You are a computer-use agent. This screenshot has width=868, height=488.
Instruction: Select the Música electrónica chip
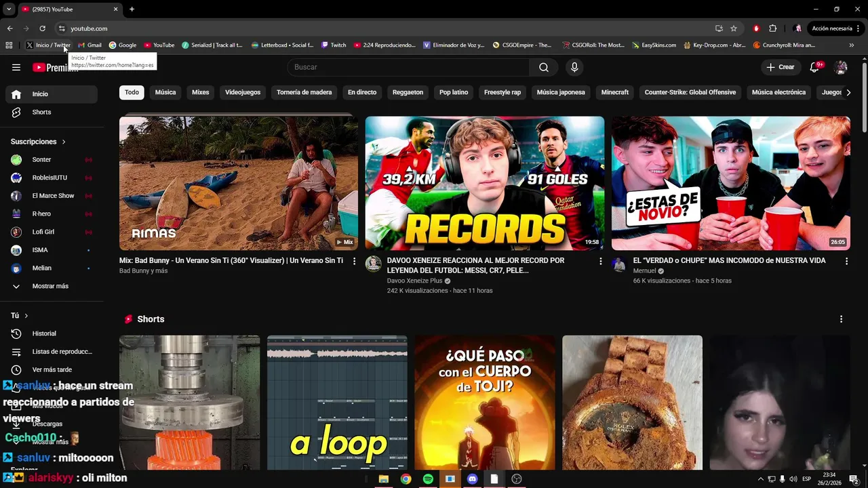tap(778, 92)
